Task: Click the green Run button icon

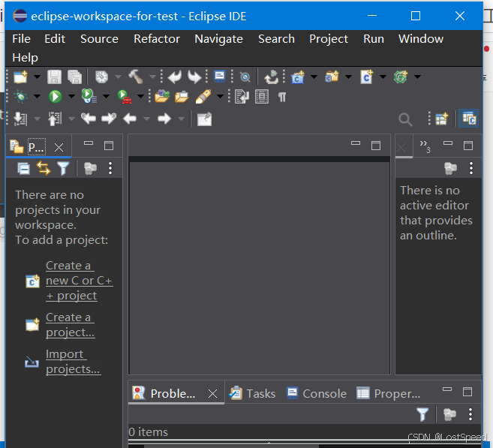Action: 55,97
